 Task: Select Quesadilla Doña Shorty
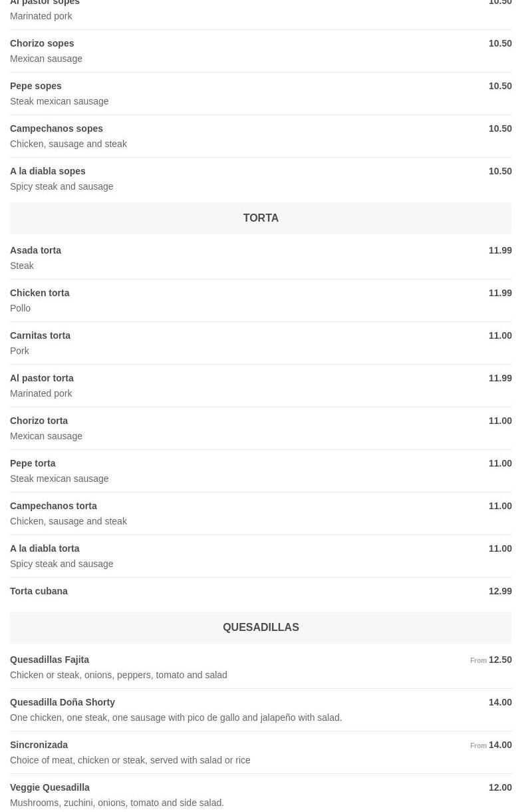pyautogui.click(x=63, y=703)
